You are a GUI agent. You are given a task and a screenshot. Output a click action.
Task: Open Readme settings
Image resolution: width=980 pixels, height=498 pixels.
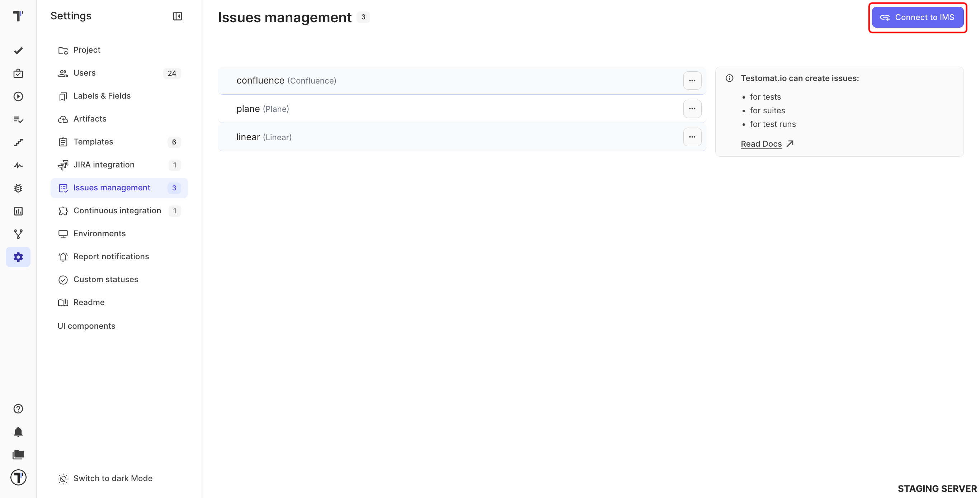pos(119,303)
